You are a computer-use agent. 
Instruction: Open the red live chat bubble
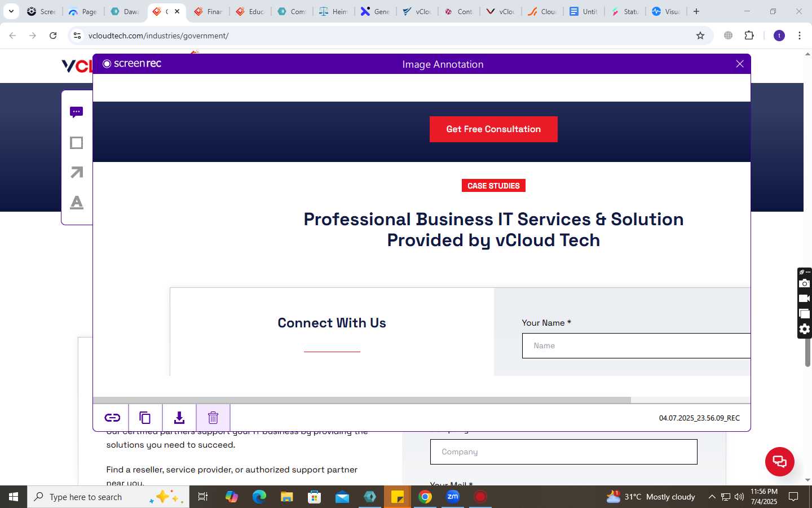(x=779, y=461)
